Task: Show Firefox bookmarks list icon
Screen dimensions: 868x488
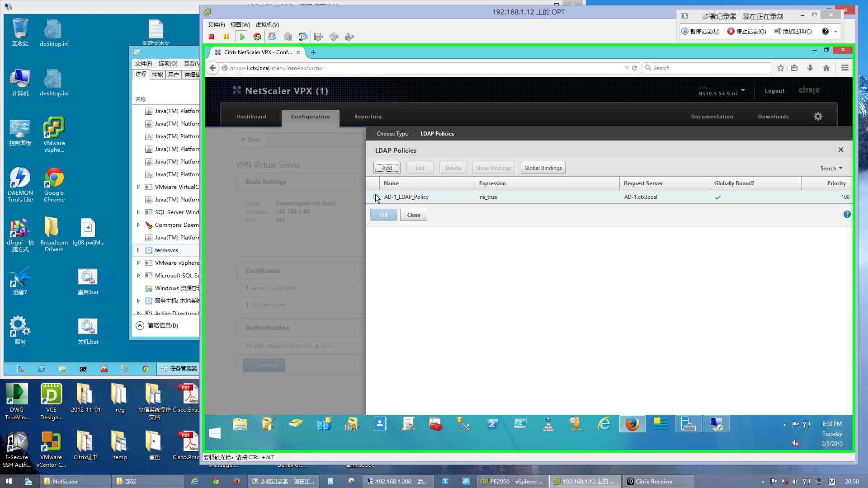Action: point(794,68)
